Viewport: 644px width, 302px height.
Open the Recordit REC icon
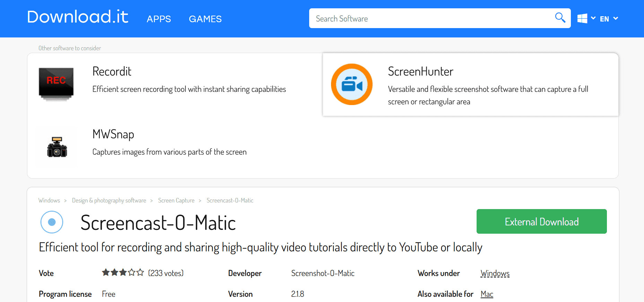(x=56, y=84)
